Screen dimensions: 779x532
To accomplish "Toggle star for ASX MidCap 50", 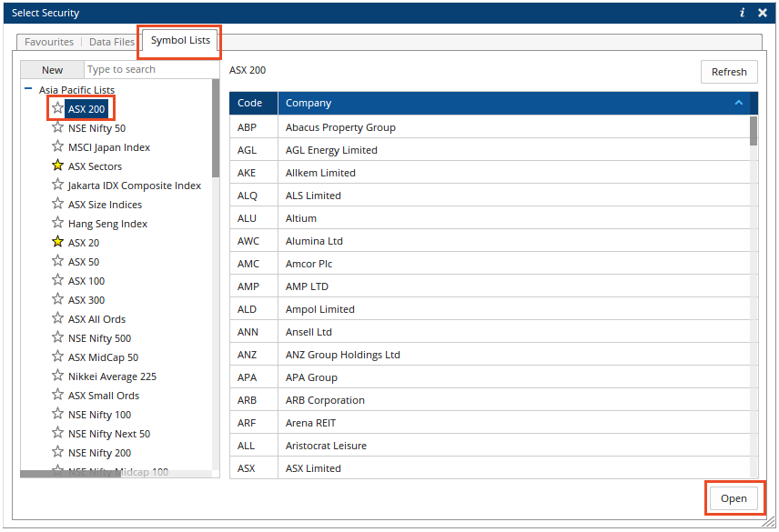I will click(57, 356).
